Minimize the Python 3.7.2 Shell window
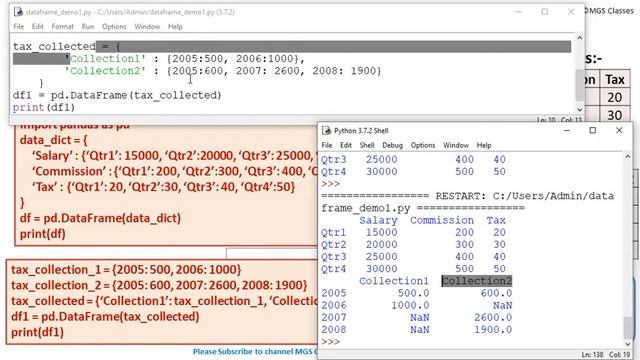 (567, 131)
